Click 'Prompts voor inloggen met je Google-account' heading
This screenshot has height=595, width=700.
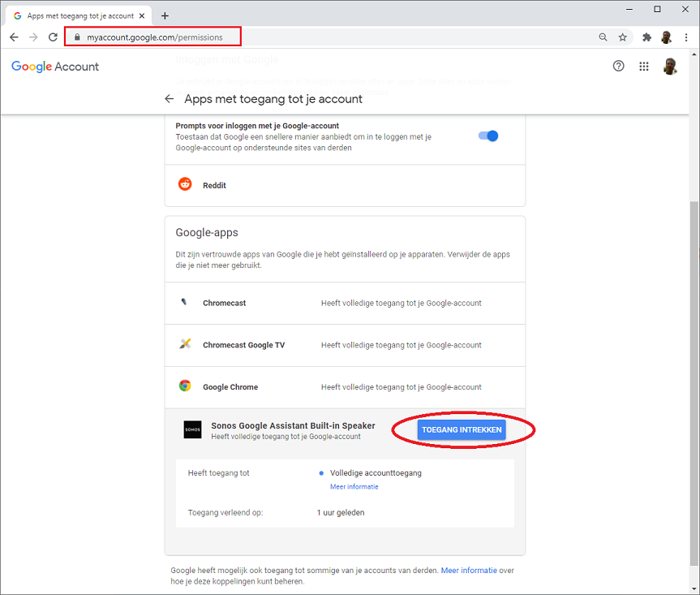click(x=257, y=126)
